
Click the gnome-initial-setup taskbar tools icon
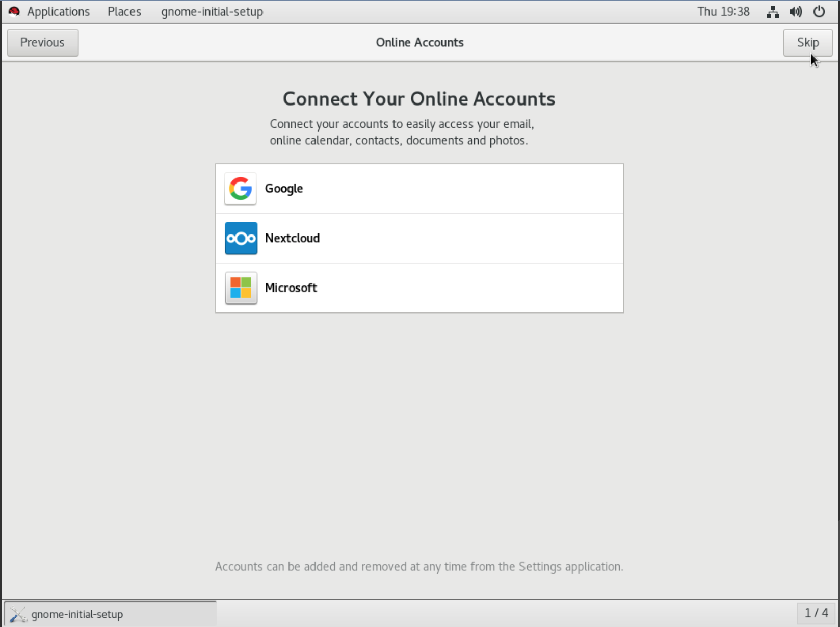pyautogui.click(x=18, y=614)
